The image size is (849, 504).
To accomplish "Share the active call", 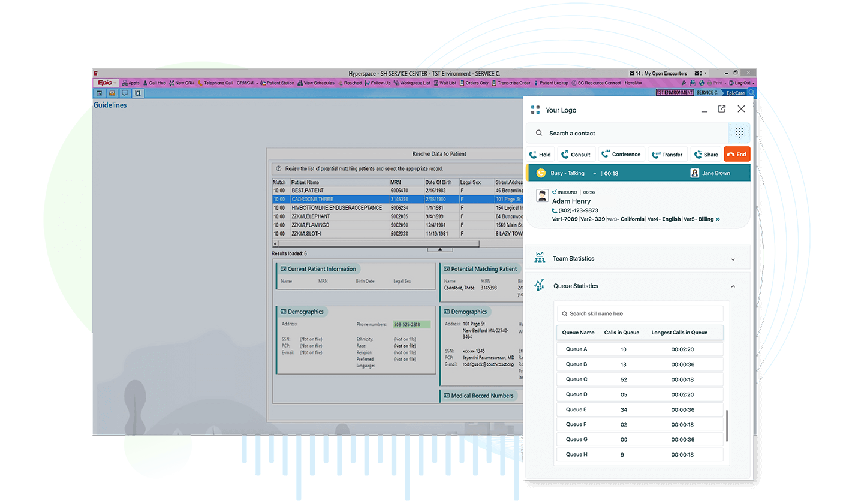I will 706,154.
